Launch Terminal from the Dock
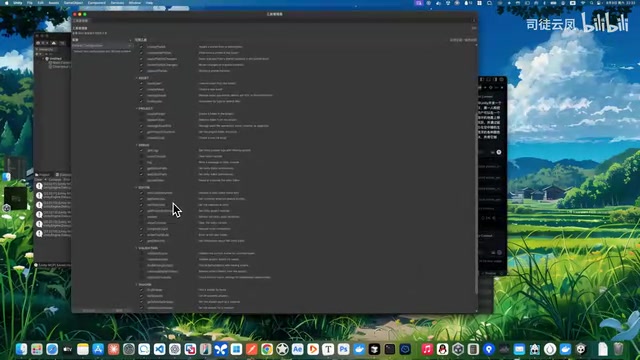640x360 pixels. 390,349
